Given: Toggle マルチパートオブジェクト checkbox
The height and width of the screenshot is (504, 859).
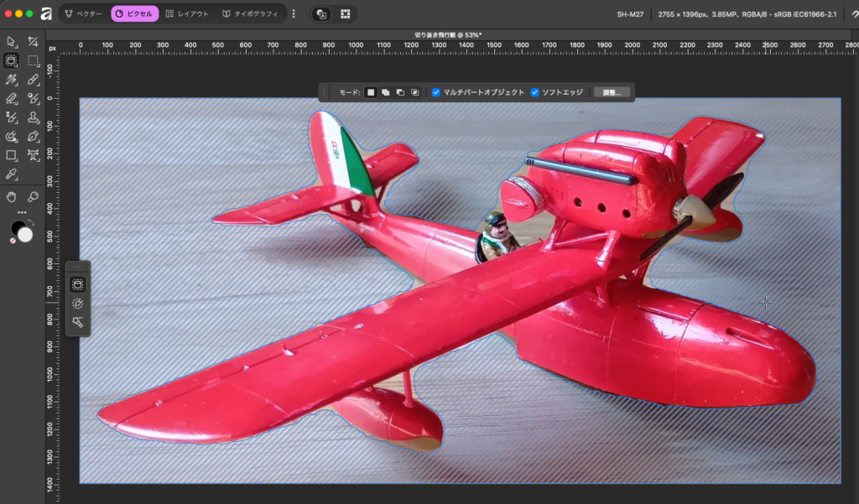Looking at the screenshot, I should 436,92.
